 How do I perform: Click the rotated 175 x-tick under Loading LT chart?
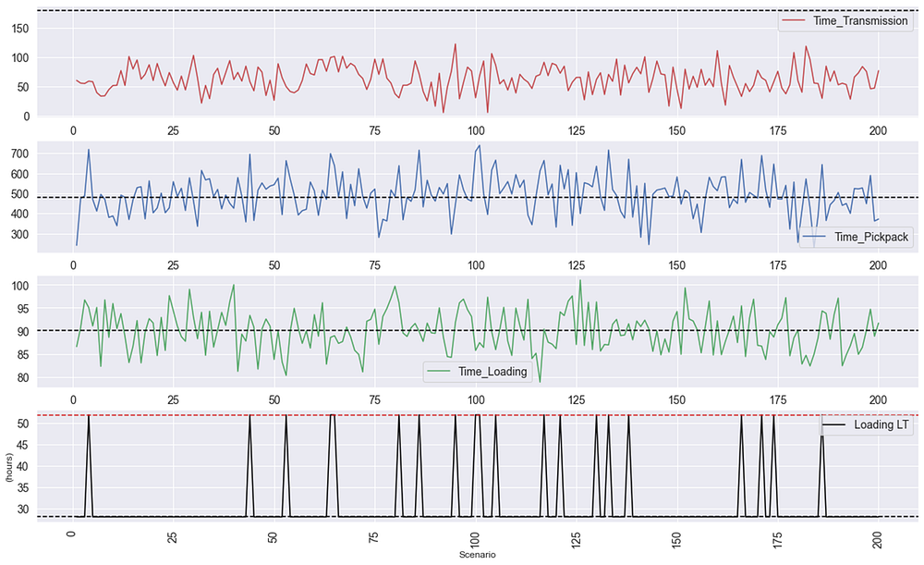[777, 540]
